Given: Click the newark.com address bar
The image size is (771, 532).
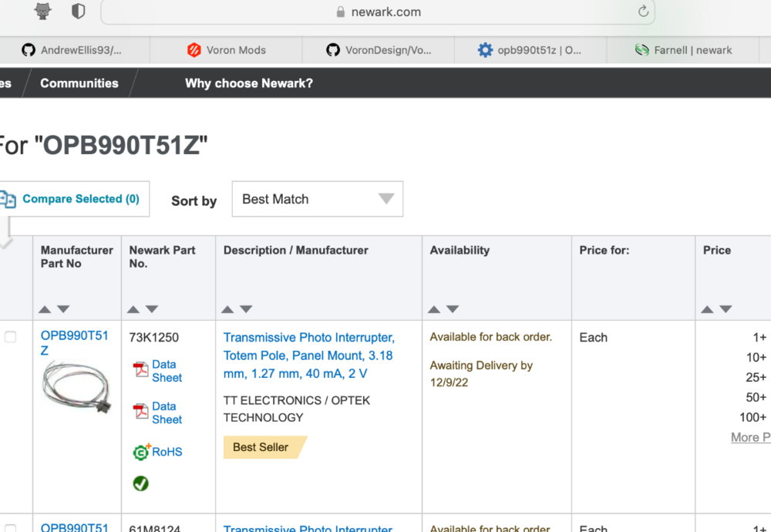Looking at the screenshot, I should pos(378,12).
